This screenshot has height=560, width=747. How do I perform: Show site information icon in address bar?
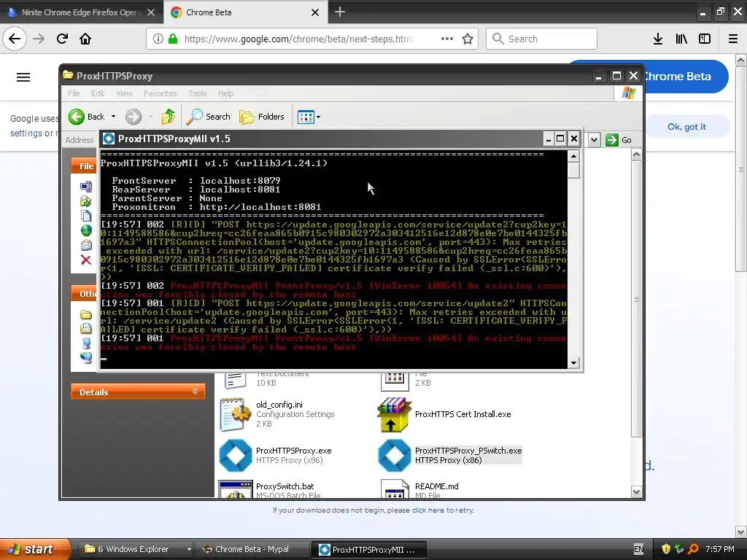[158, 39]
